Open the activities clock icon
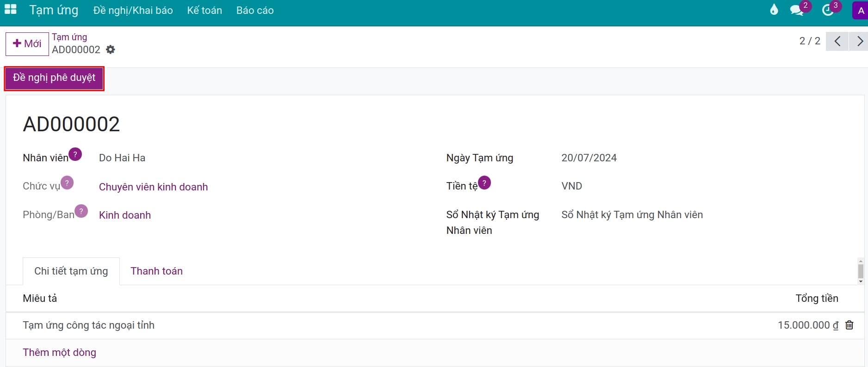The image size is (868, 367). tap(828, 10)
